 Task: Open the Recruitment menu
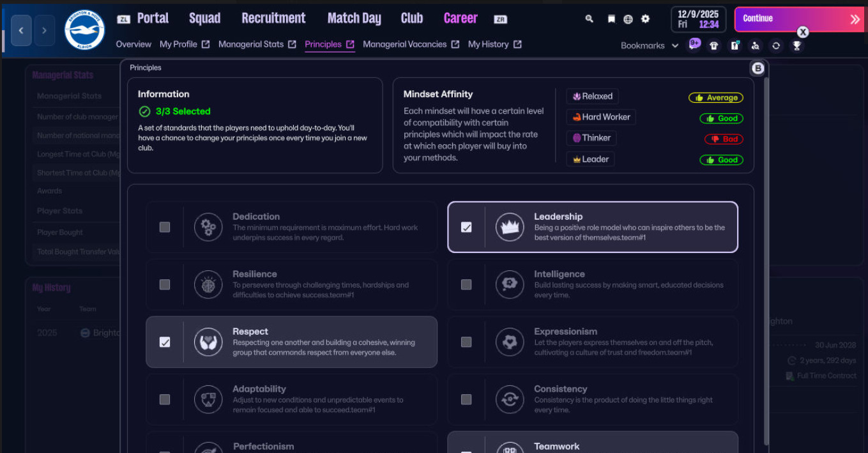tap(273, 19)
